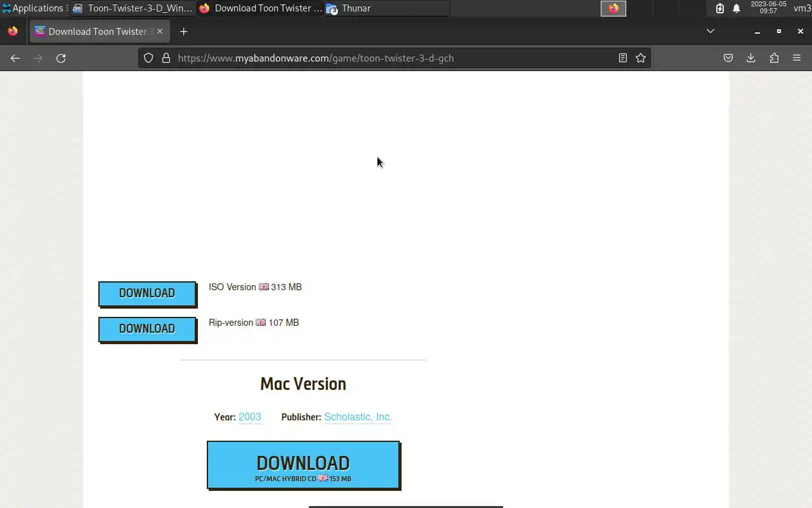Viewport: 812px width, 508px height.
Task: Click the date and time clock
Action: [768, 8]
